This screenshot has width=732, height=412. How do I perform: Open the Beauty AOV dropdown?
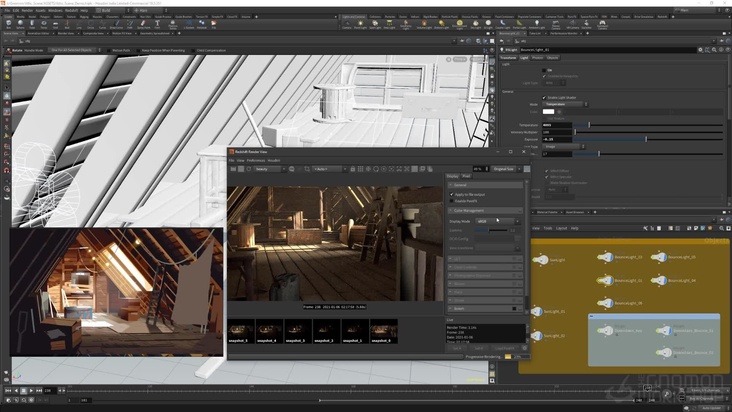270,169
